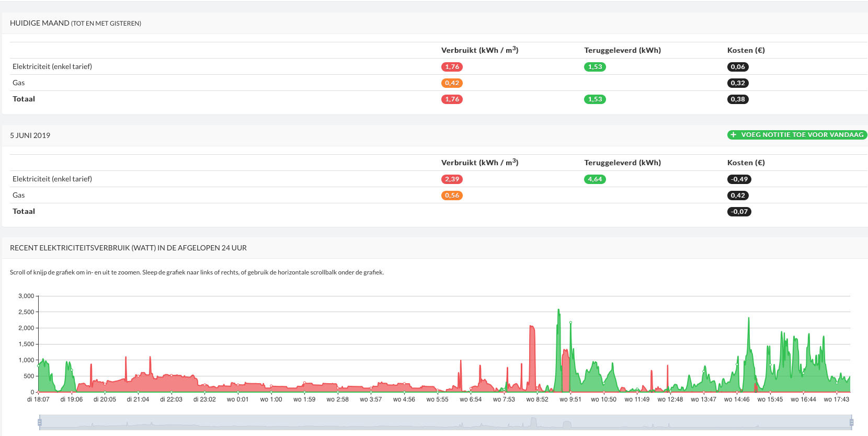Click orange 0,42 monthly gas badge
The width and height of the screenshot is (868, 436).
click(452, 83)
